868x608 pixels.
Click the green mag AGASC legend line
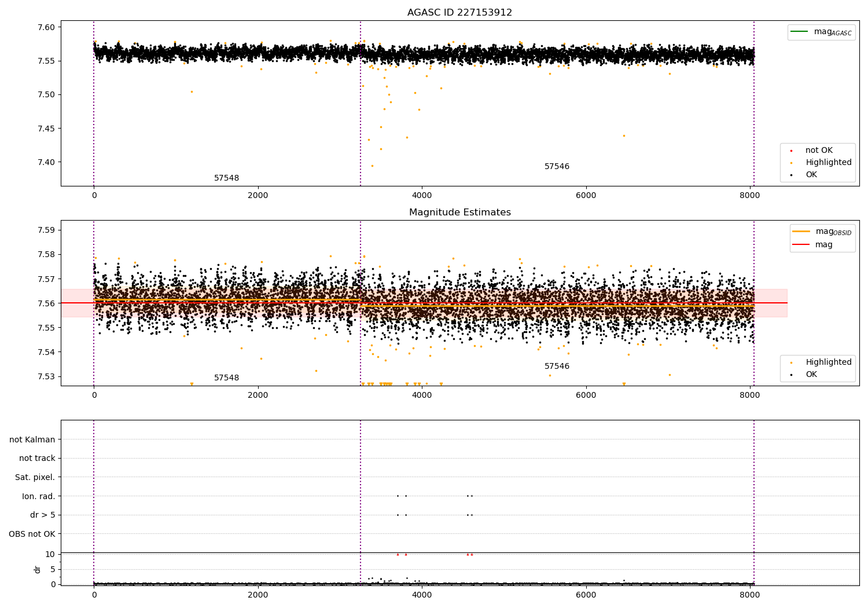click(800, 32)
